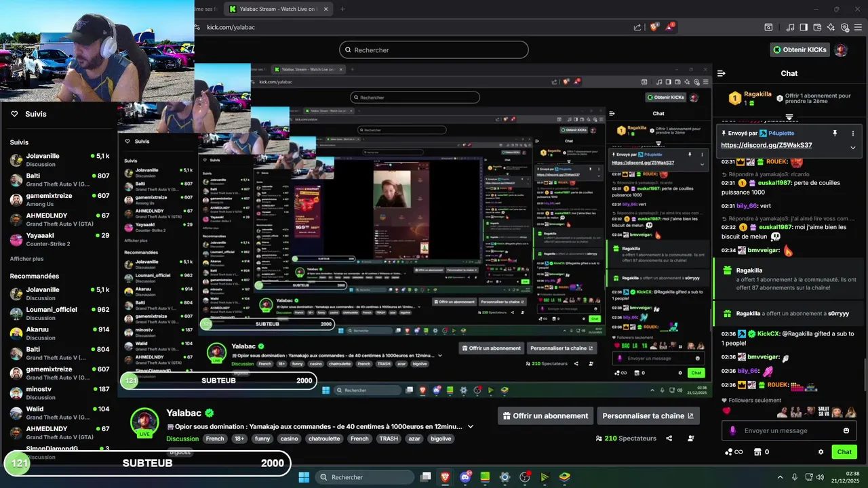This screenshot has width=868, height=488.
Task: Open Walid recommended channel
Action: [60, 413]
